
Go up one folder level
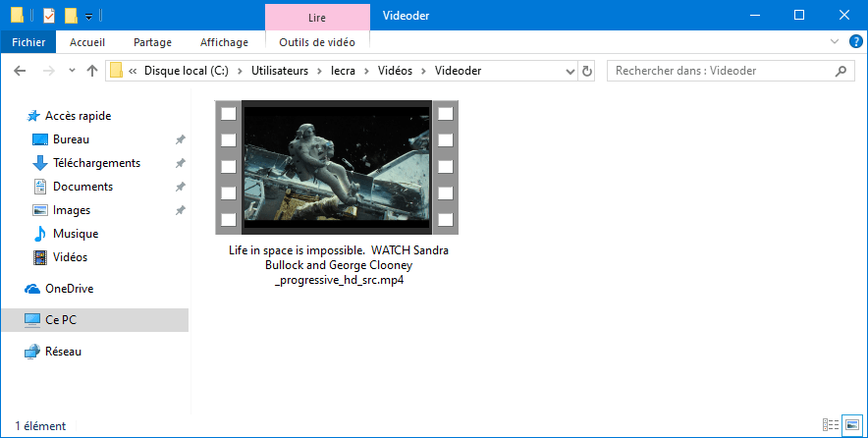coord(92,71)
